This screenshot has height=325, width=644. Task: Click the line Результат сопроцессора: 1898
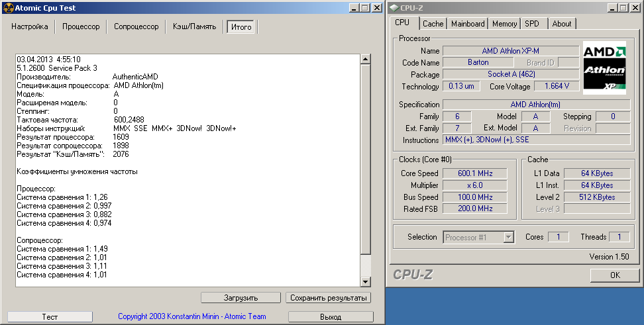point(73,146)
